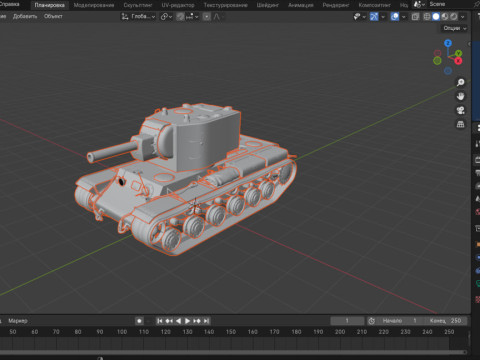Click the negative X axis gizmo circle
The image size is (480, 360).
click(x=437, y=53)
